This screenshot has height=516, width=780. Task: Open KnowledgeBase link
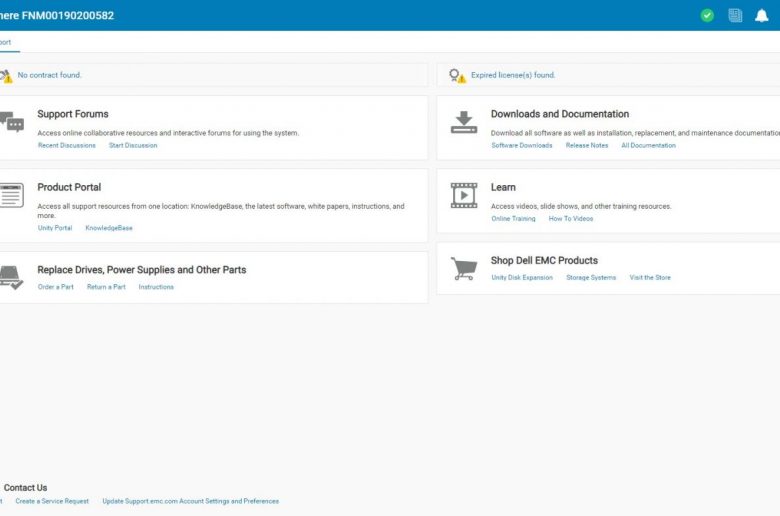109,228
